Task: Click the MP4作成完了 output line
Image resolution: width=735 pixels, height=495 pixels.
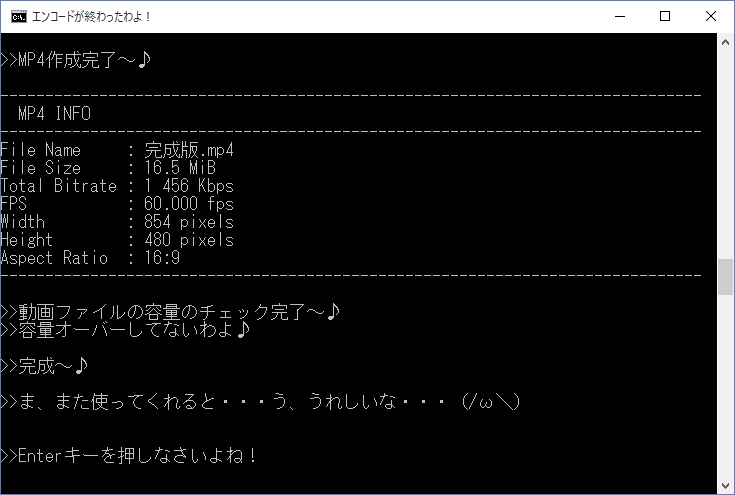Action: point(75,60)
